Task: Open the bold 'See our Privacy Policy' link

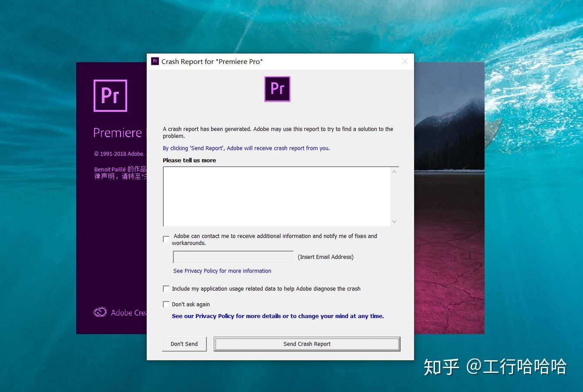Action: pos(278,316)
